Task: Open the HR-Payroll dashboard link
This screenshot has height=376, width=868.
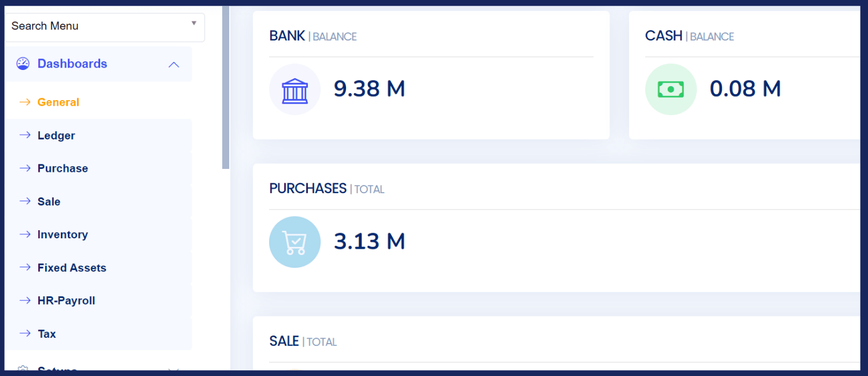Action: pyautogui.click(x=66, y=301)
